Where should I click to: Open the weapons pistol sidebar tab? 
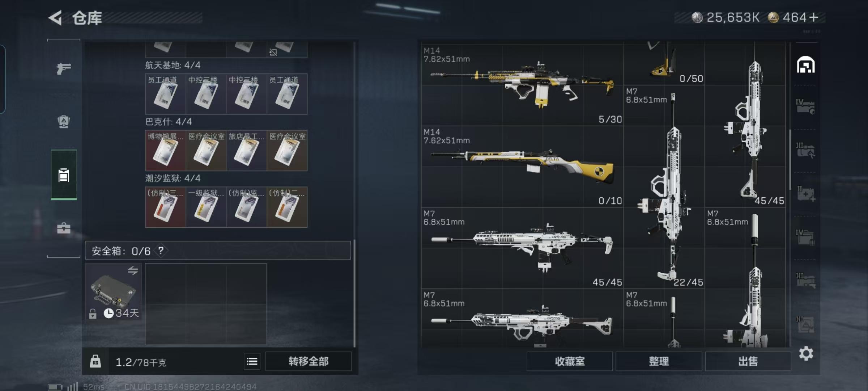[64, 68]
